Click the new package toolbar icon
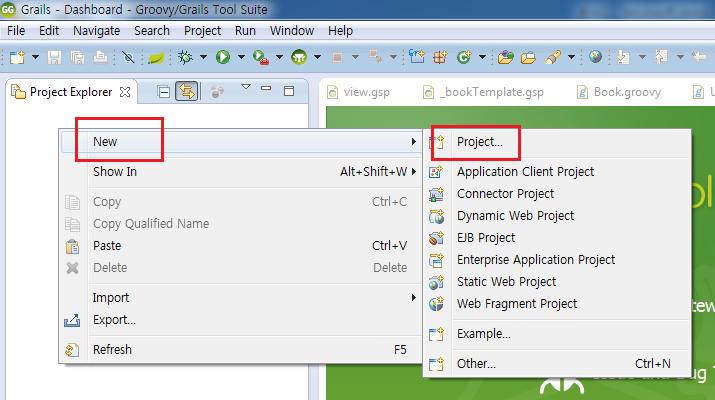This screenshot has width=715, height=400. [x=440, y=57]
